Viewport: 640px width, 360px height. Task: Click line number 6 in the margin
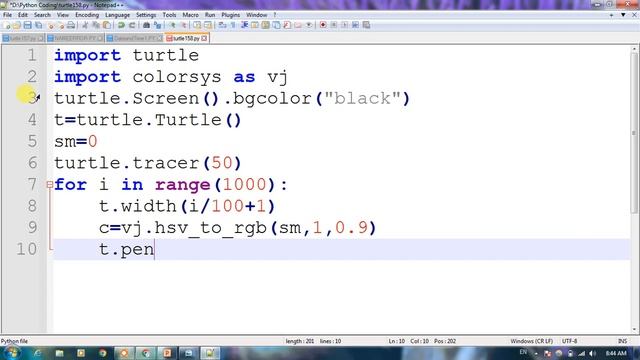[32, 163]
